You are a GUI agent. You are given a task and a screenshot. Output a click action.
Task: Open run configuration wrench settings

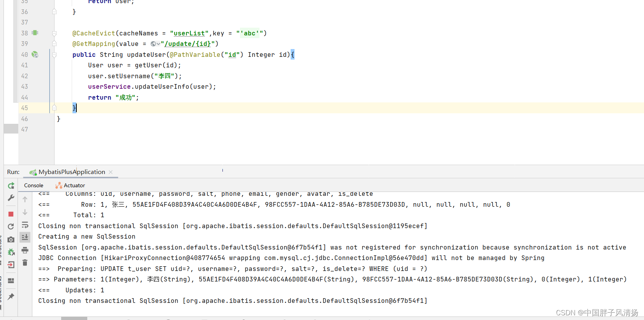pos(11,198)
